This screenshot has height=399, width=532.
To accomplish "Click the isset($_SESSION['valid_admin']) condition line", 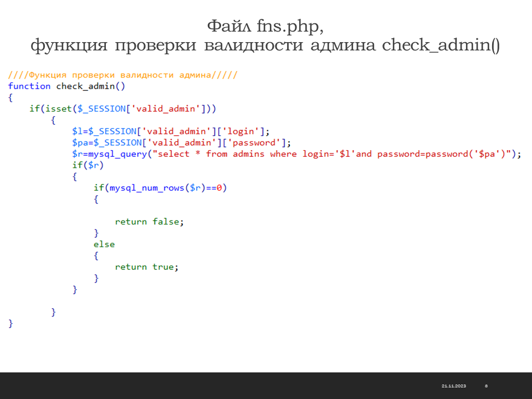I will 122,109.
